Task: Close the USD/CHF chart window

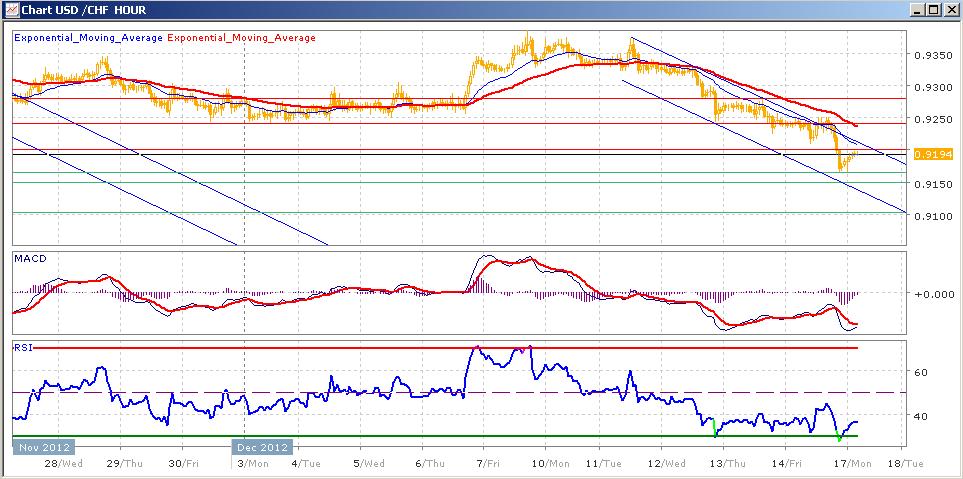Action: (951, 10)
